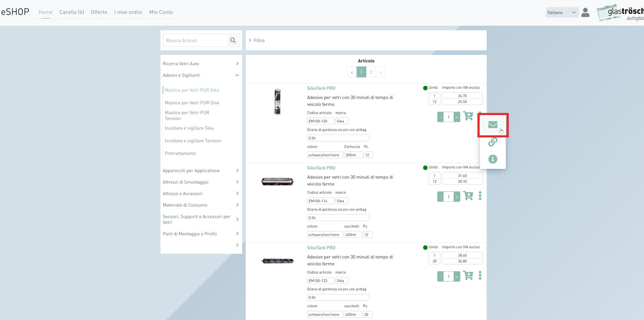The image size is (644, 320).
Task: Click the chain link icon in popup
Action: (x=493, y=142)
